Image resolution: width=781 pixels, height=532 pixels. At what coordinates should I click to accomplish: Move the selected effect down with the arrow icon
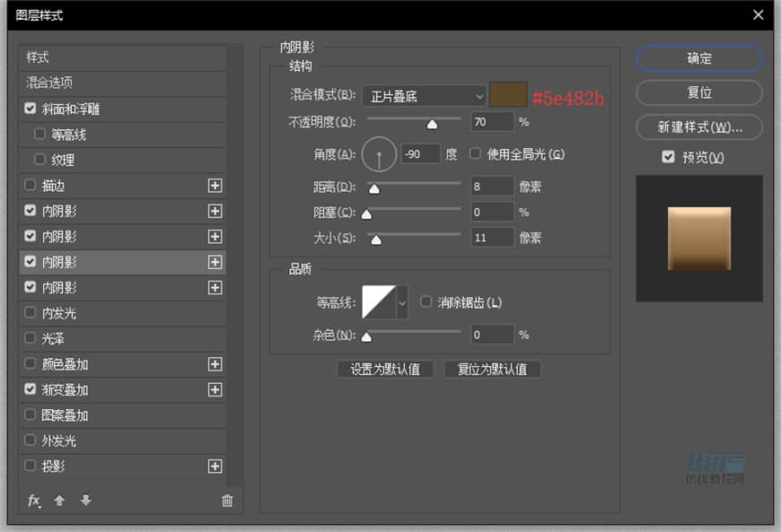84,501
